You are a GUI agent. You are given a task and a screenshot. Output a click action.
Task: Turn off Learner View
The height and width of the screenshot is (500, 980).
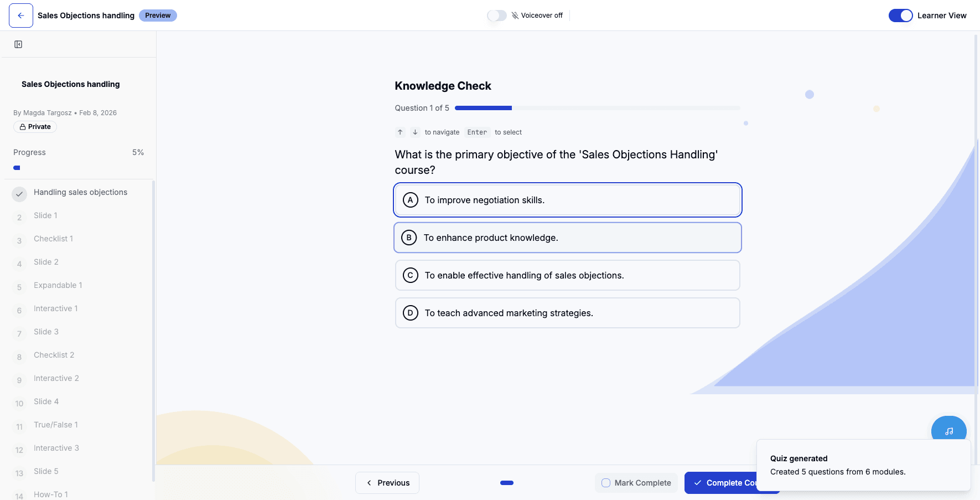coord(900,16)
